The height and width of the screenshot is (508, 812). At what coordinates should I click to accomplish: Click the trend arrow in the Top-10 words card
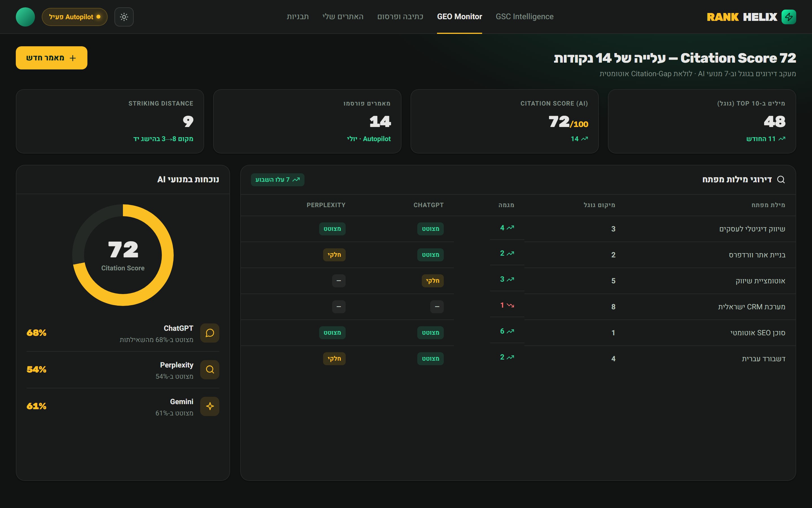coord(782,138)
